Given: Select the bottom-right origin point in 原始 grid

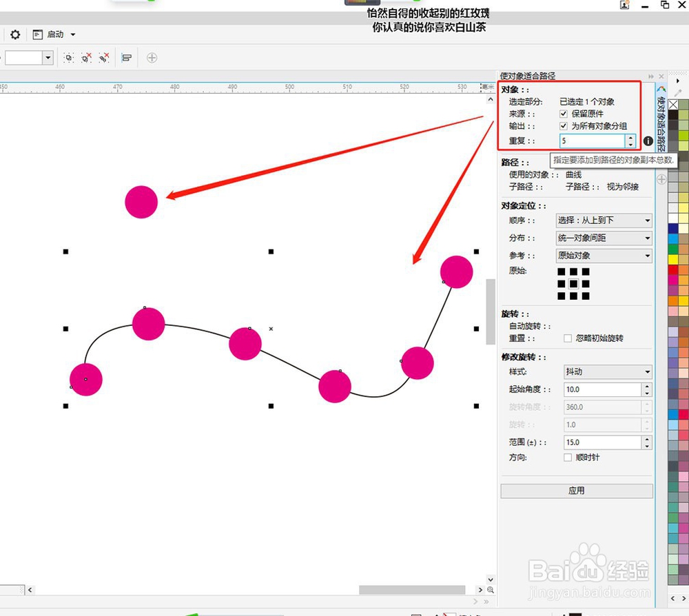Looking at the screenshot, I should 586,296.
